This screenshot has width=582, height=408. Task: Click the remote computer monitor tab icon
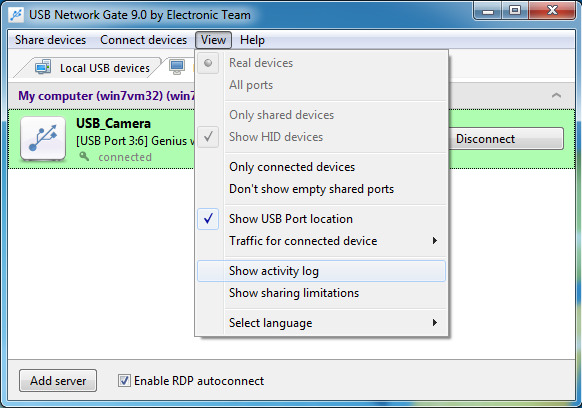(177, 67)
